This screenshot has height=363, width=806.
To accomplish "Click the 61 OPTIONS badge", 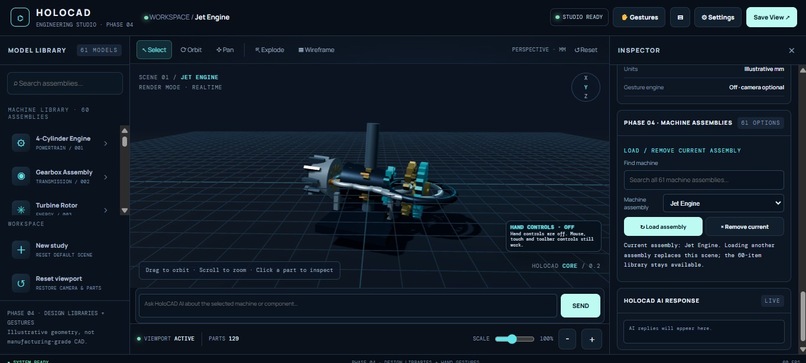I will coord(761,123).
